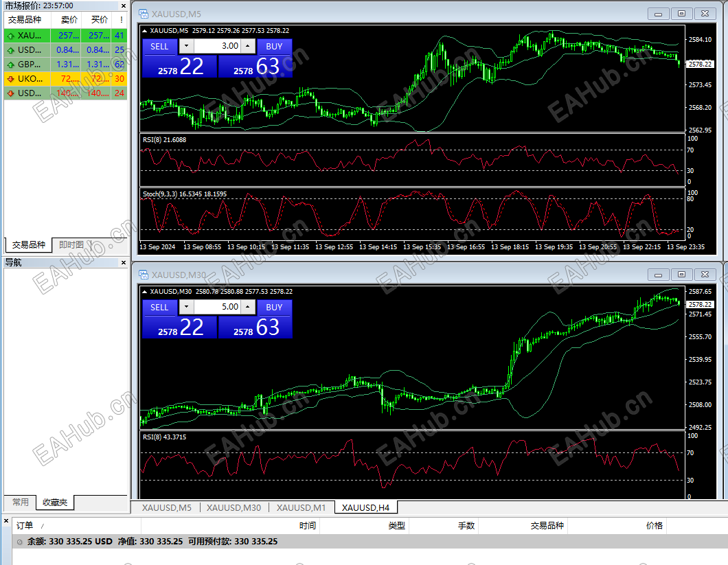Click the 手数 column header in the Terminal
728x565 pixels.
444,526
